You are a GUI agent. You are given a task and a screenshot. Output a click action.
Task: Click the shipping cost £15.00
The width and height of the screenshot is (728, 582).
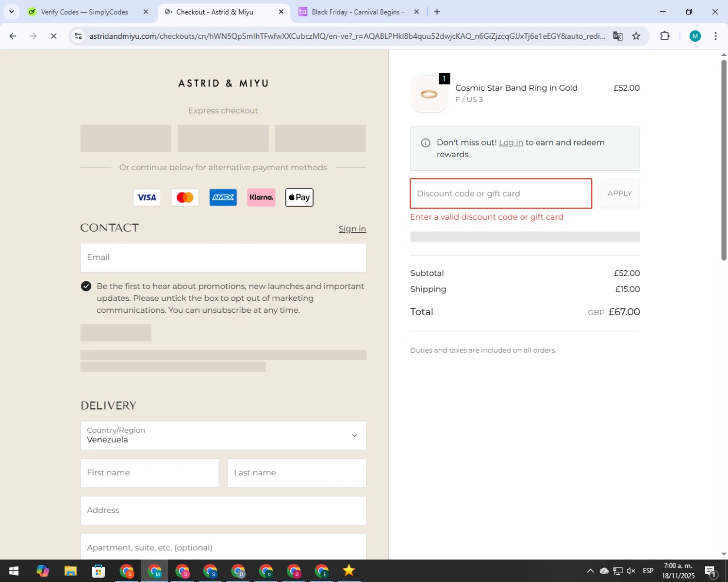point(628,289)
